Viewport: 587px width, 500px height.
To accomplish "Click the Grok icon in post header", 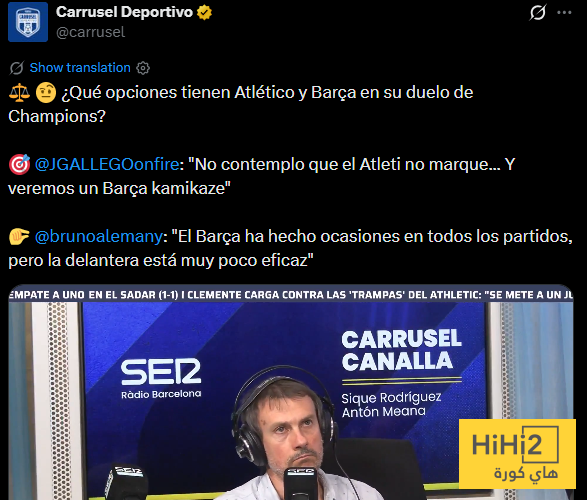I will click(x=538, y=12).
